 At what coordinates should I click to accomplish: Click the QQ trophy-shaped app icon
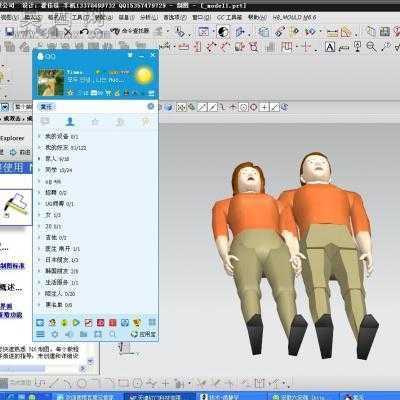[137, 323]
